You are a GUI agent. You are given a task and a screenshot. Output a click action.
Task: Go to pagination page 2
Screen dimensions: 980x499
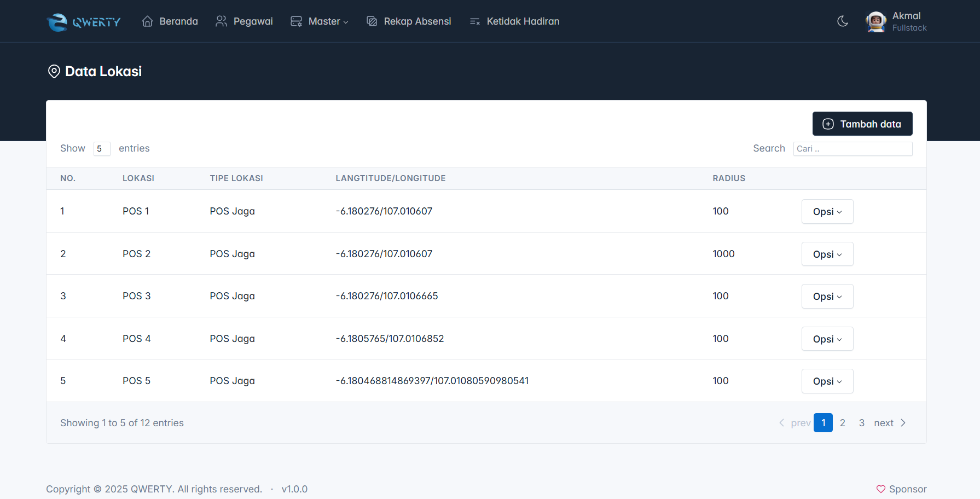(x=843, y=423)
